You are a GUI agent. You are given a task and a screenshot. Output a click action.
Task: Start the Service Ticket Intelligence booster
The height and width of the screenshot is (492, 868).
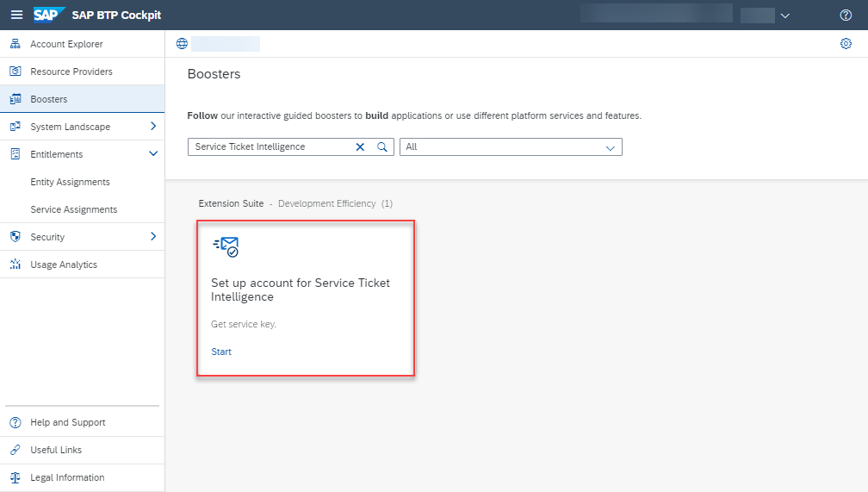pos(221,352)
